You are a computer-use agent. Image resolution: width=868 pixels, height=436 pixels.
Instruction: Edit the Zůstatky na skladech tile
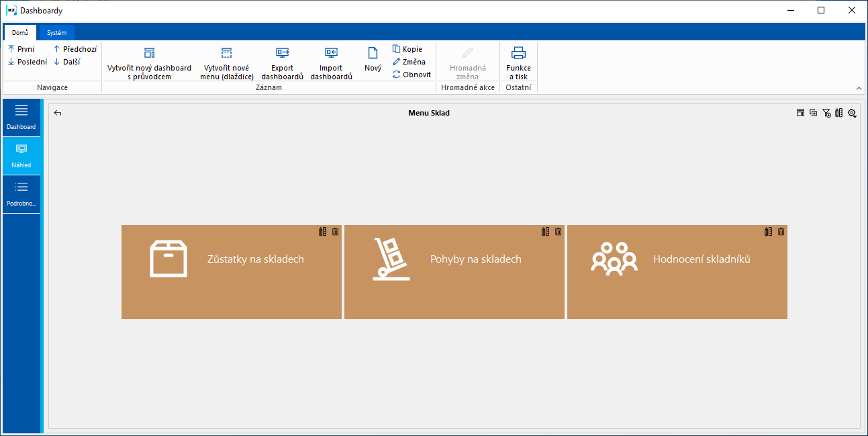pos(323,231)
